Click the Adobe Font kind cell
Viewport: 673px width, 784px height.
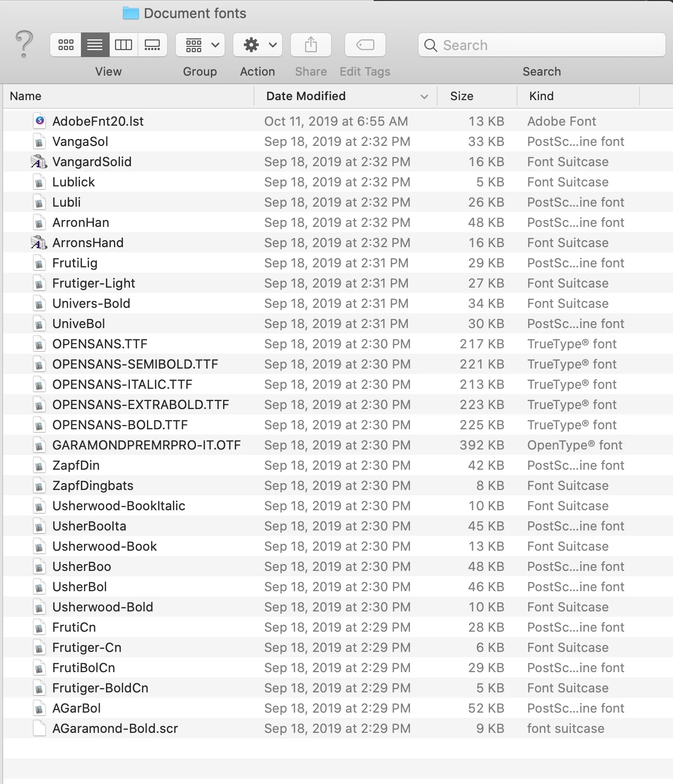tap(562, 121)
